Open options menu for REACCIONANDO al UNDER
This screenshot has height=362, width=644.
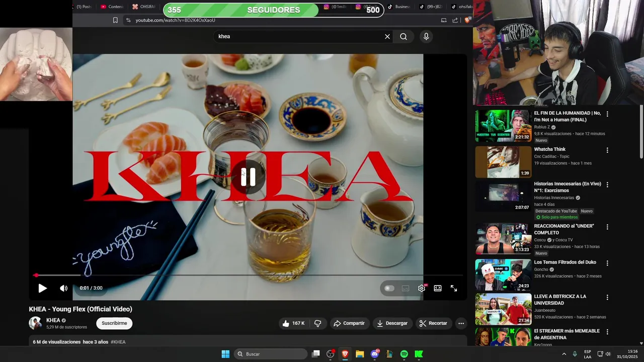point(607,227)
